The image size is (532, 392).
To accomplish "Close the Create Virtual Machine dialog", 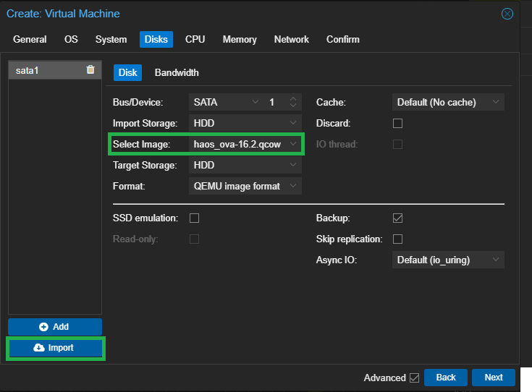I will pos(507,14).
